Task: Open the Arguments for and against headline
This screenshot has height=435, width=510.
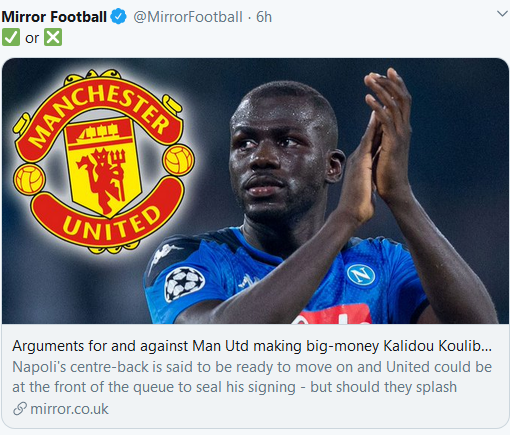Action: (x=252, y=346)
